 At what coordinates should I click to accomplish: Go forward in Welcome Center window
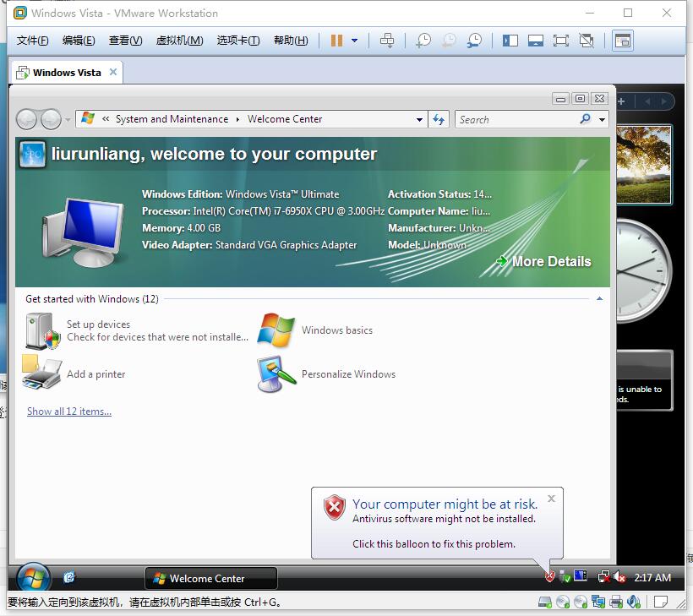51,119
